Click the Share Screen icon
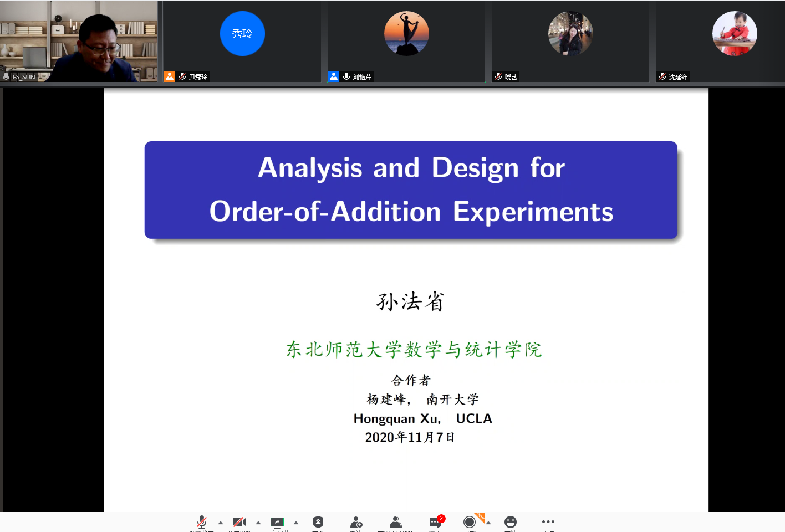Image resolution: width=785 pixels, height=532 pixels. (277, 522)
